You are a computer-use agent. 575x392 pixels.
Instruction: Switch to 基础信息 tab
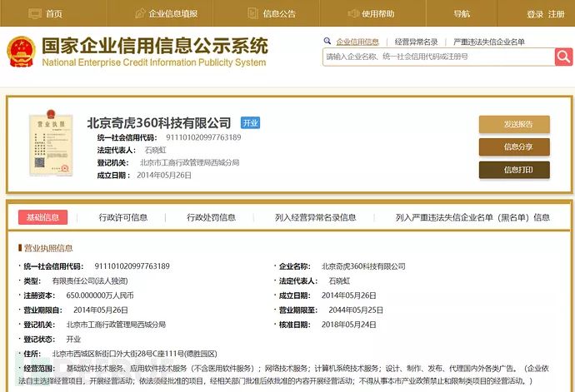click(42, 217)
